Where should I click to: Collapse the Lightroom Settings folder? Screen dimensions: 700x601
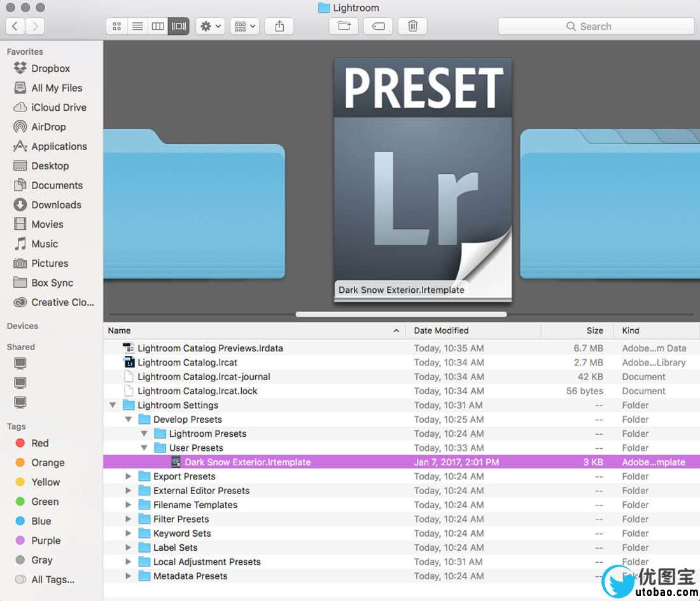113,405
